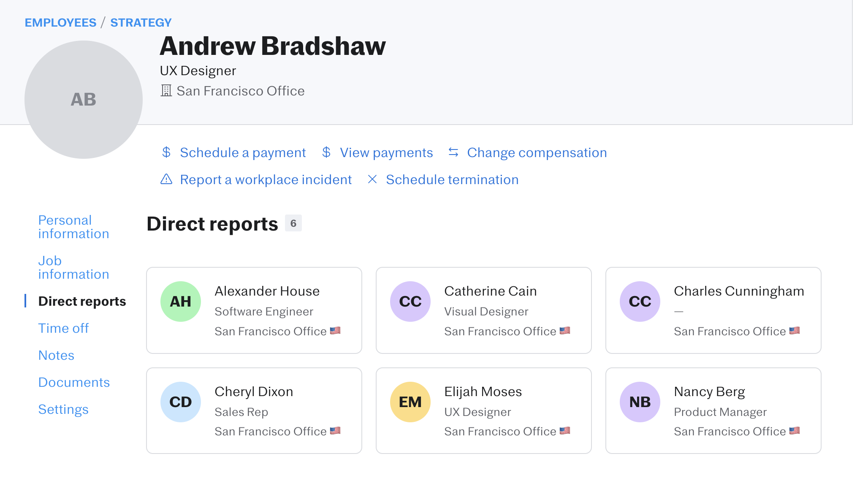Open the Settings section in sidebar
Screen dimensions: 868x489
[x=63, y=409]
